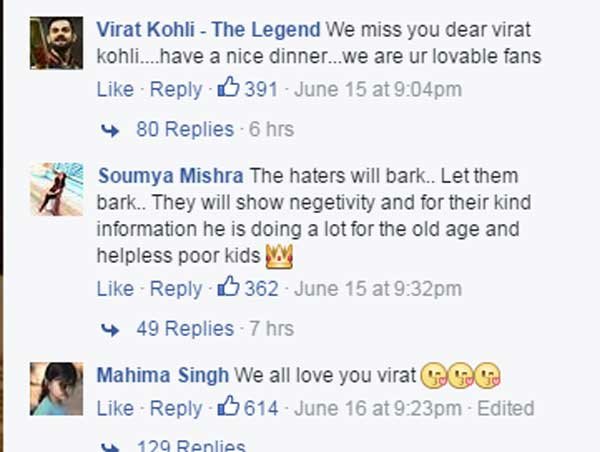This screenshot has width=600, height=452.
Task: Like Mahima Singh's comment
Action: pos(115,408)
